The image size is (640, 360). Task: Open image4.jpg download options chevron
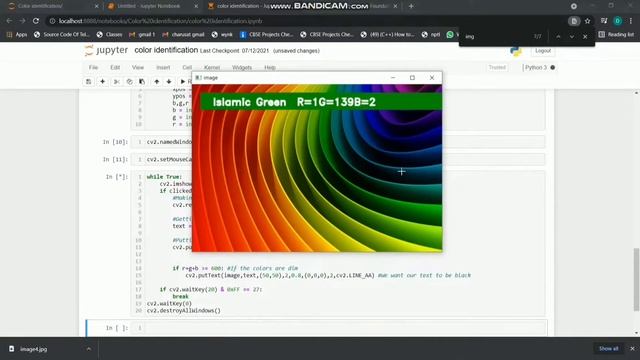tap(89, 349)
